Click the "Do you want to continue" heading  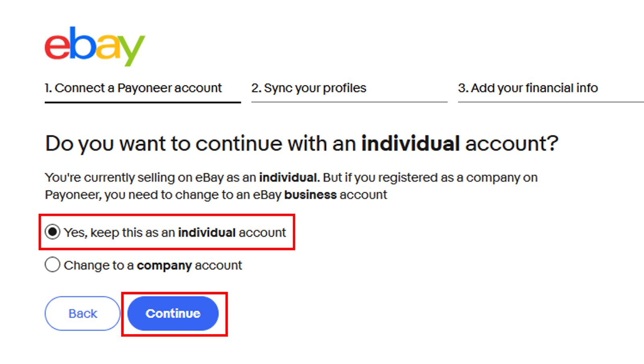pyautogui.click(x=302, y=143)
